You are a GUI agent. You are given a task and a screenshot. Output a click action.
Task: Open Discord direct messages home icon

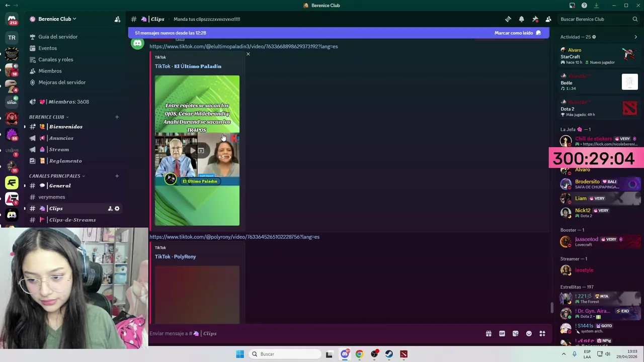[x=12, y=20]
